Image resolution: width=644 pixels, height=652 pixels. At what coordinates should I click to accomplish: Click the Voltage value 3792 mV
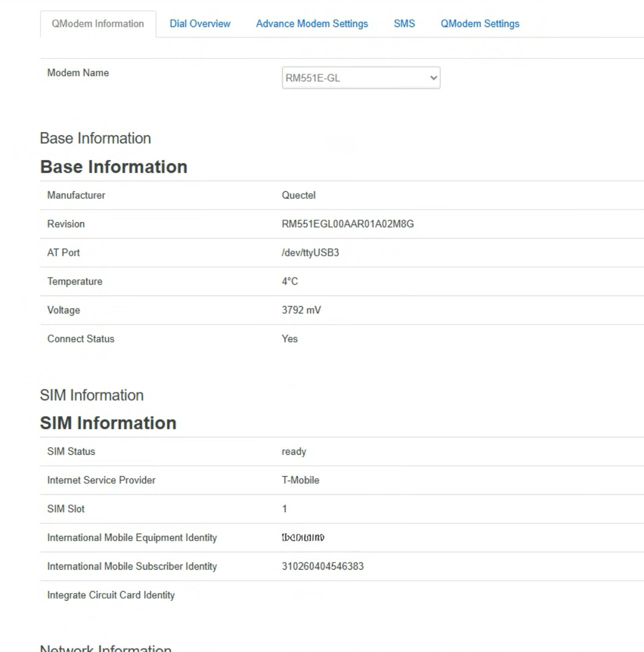[x=301, y=310]
